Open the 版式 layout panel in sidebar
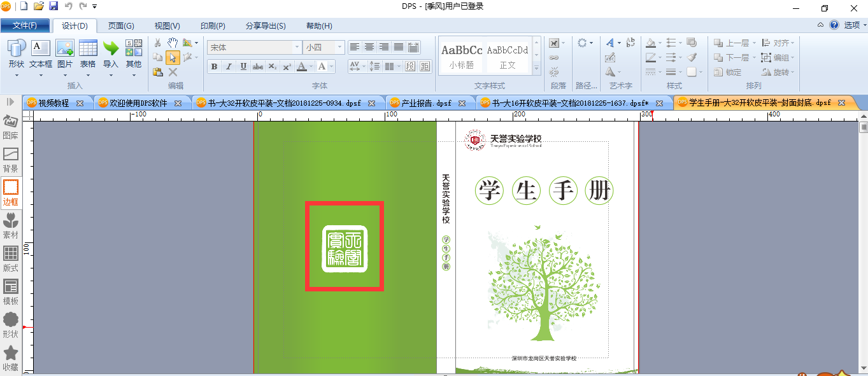This screenshot has height=376, width=868. point(11,260)
